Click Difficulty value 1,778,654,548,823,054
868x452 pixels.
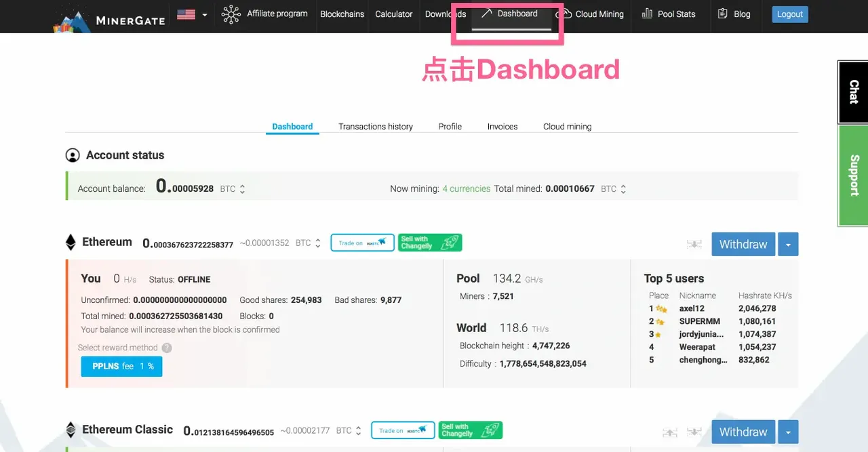(543, 364)
